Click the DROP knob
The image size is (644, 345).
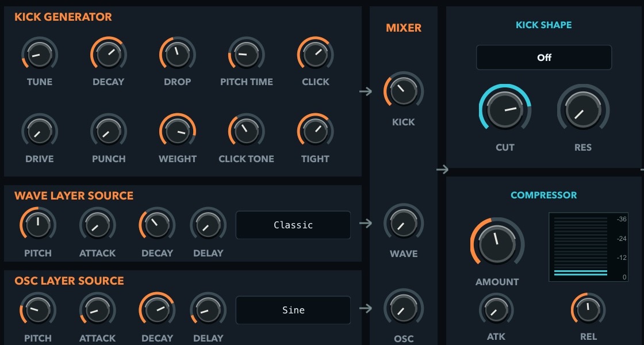178,54
